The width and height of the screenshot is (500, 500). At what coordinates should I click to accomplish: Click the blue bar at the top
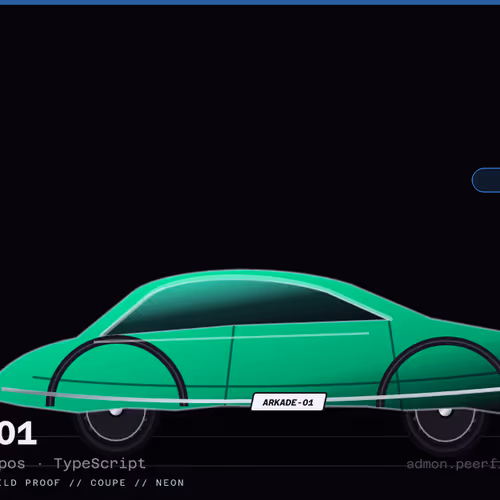point(250,2)
